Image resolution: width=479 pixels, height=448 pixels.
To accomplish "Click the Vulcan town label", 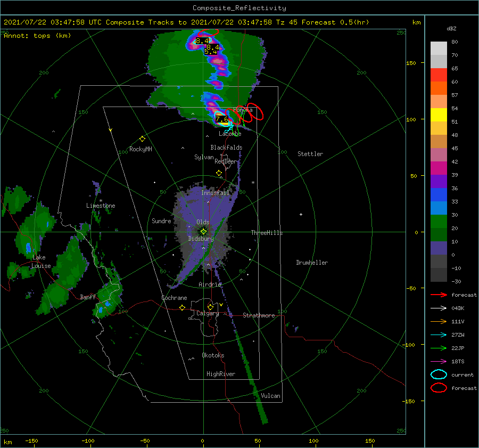I will [x=270, y=396].
